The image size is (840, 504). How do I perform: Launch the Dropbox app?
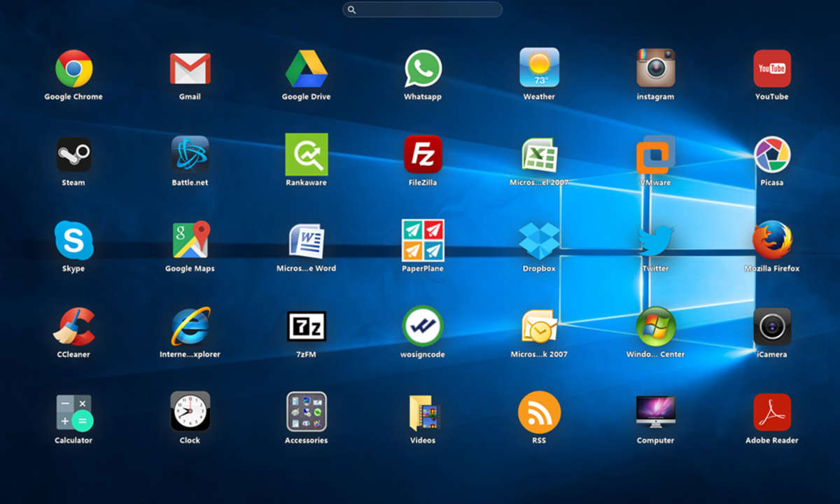(539, 241)
